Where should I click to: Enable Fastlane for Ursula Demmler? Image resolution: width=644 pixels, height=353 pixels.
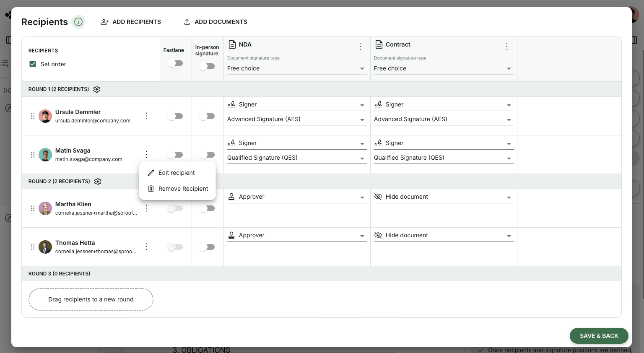point(175,116)
